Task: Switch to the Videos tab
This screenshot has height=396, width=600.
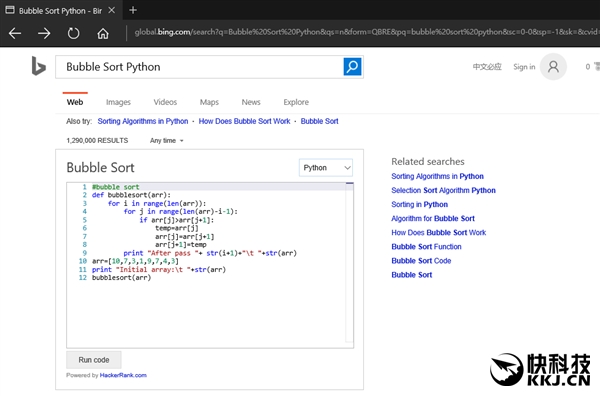Action: coord(165,102)
